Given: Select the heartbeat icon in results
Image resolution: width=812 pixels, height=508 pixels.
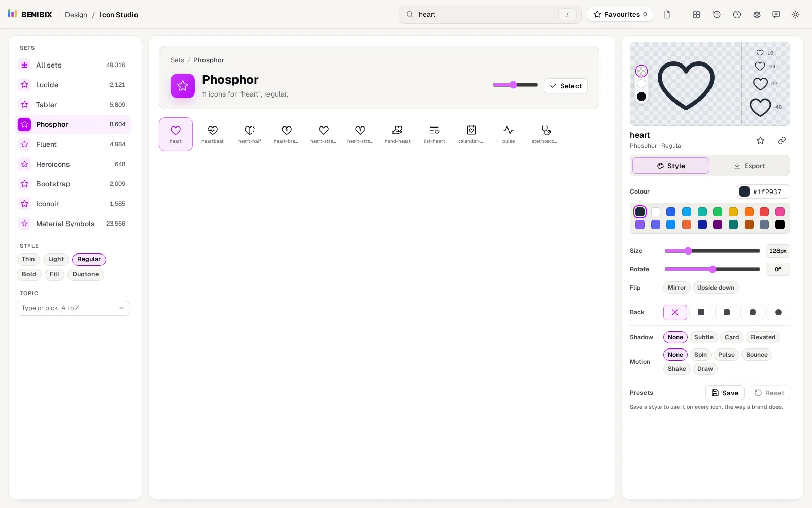Looking at the screenshot, I should click(213, 134).
